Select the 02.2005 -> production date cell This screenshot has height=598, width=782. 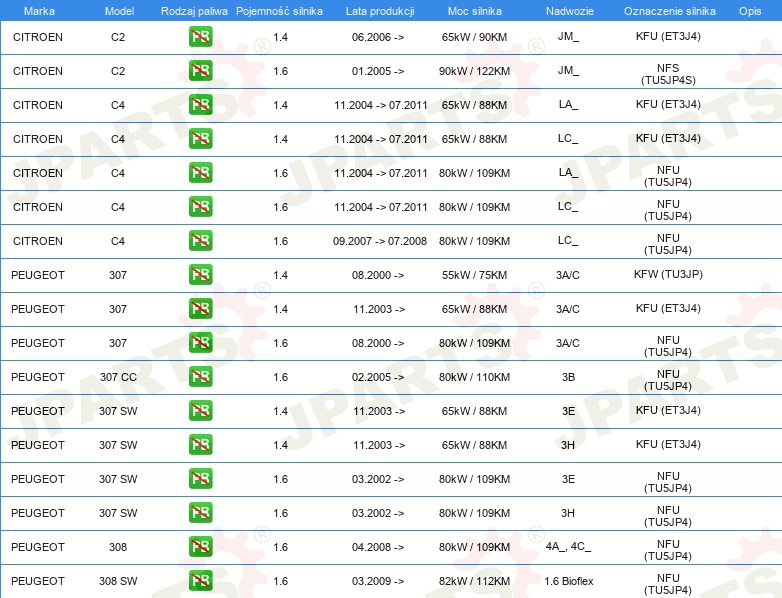[x=378, y=377]
